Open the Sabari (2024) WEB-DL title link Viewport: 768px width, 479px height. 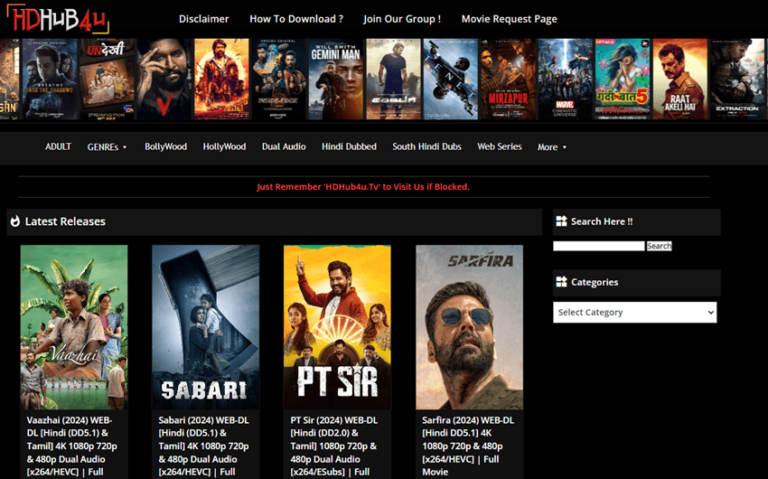click(x=204, y=446)
